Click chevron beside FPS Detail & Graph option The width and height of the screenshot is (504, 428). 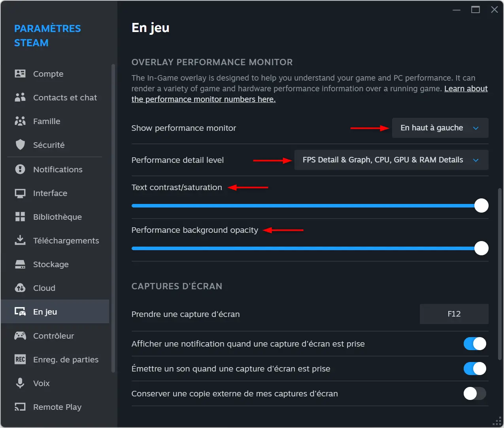(x=476, y=160)
